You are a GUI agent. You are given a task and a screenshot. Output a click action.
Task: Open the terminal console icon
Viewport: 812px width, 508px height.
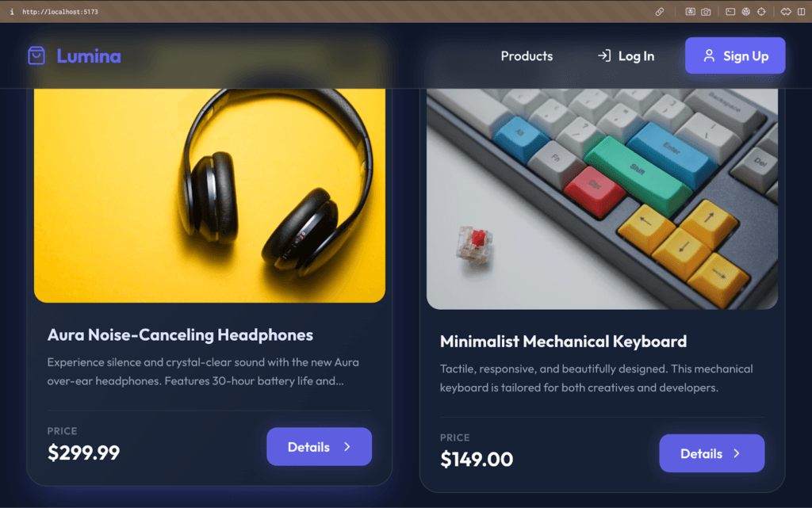[x=730, y=11]
